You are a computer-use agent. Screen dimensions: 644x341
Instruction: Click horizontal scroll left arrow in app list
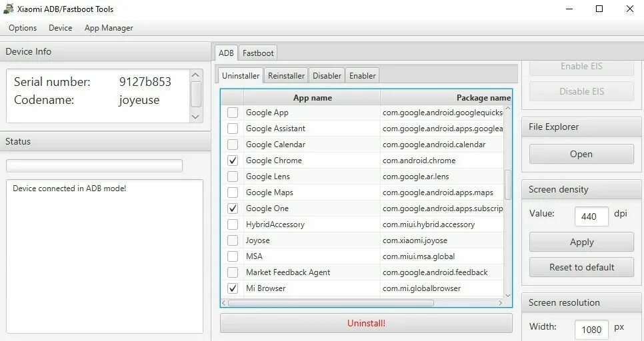tap(224, 303)
